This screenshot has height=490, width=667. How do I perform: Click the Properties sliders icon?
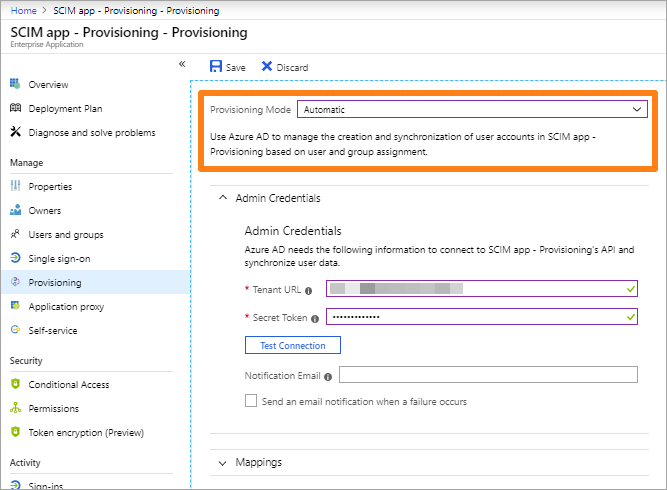pos(15,185)
